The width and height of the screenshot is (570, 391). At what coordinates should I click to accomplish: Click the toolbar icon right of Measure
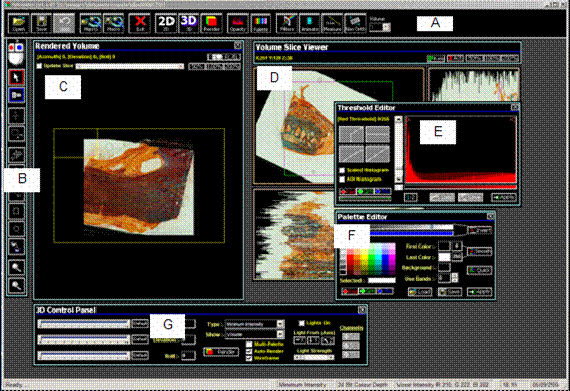355,23
